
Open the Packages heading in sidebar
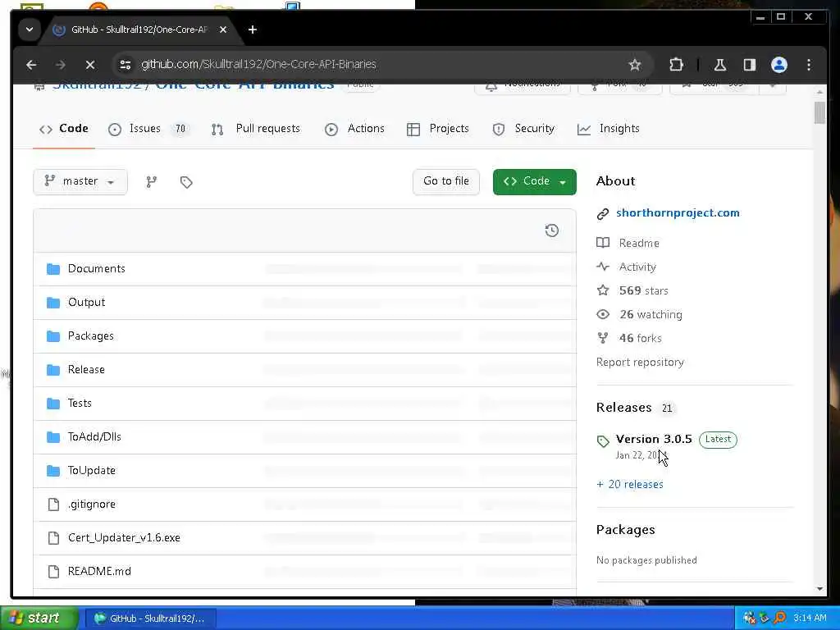(x=625, y=530)
